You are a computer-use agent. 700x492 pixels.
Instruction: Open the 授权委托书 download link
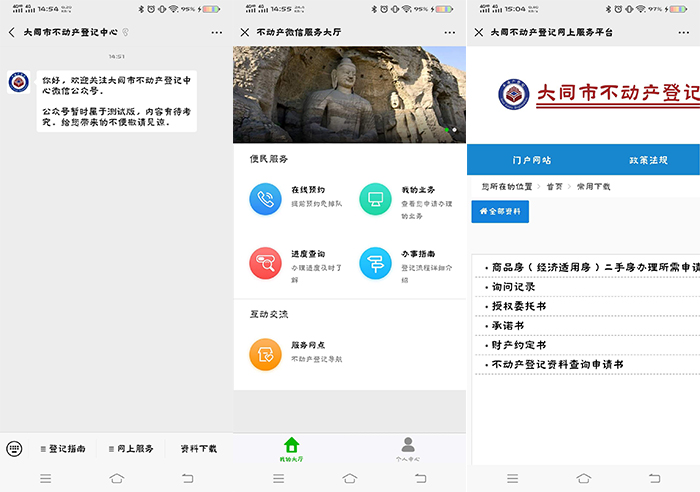[x=518, y=306]
